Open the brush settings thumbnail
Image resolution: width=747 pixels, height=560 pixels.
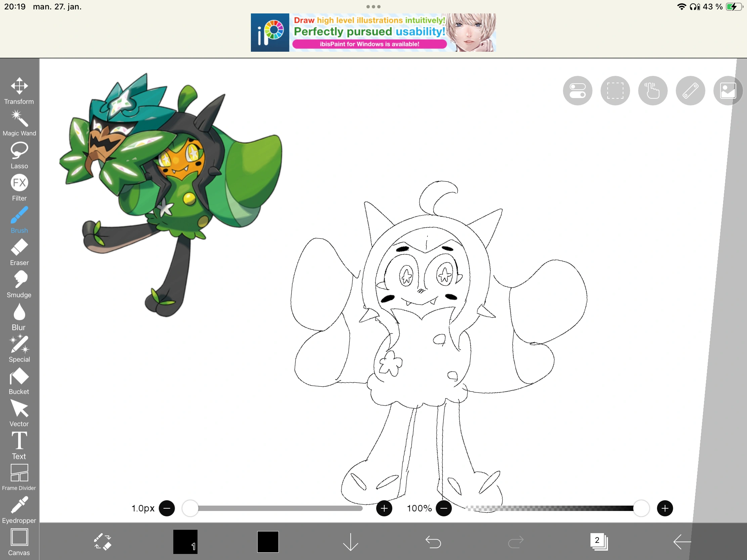tap(185, 542)
